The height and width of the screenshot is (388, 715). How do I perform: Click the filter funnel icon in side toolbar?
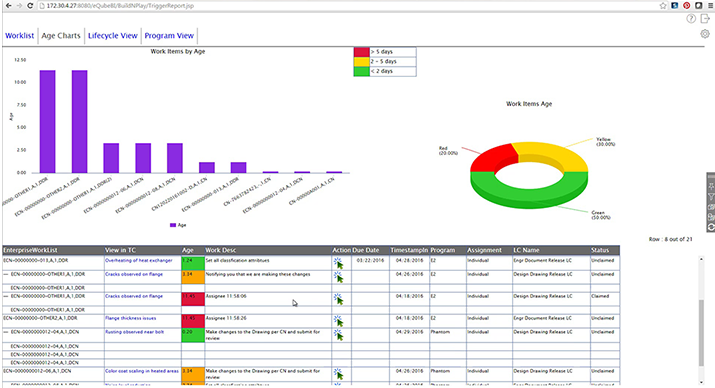pos(711,197)
